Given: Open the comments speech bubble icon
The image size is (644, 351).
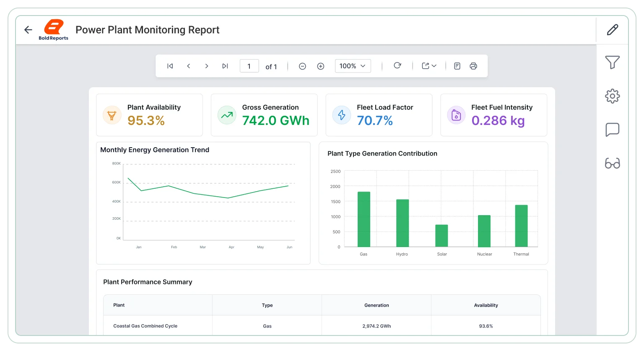Looking at the screenshot, I should click(x=613, y=130).
